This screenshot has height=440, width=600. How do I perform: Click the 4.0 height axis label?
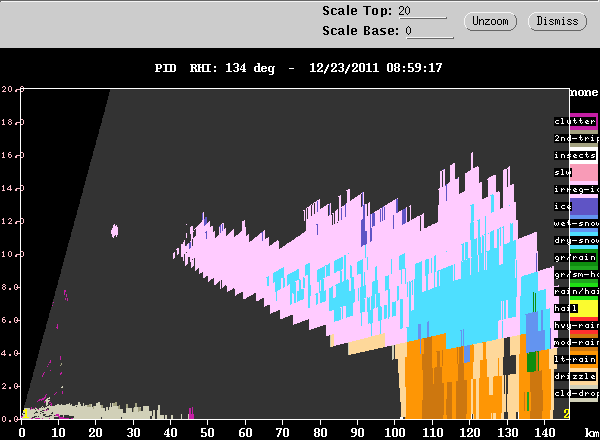click(10, 353)
